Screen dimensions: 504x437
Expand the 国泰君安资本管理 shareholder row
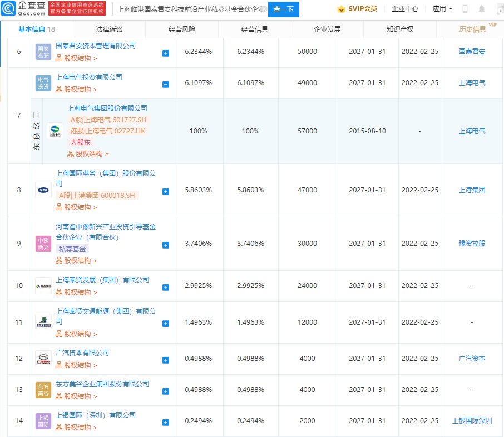[165, 52]
